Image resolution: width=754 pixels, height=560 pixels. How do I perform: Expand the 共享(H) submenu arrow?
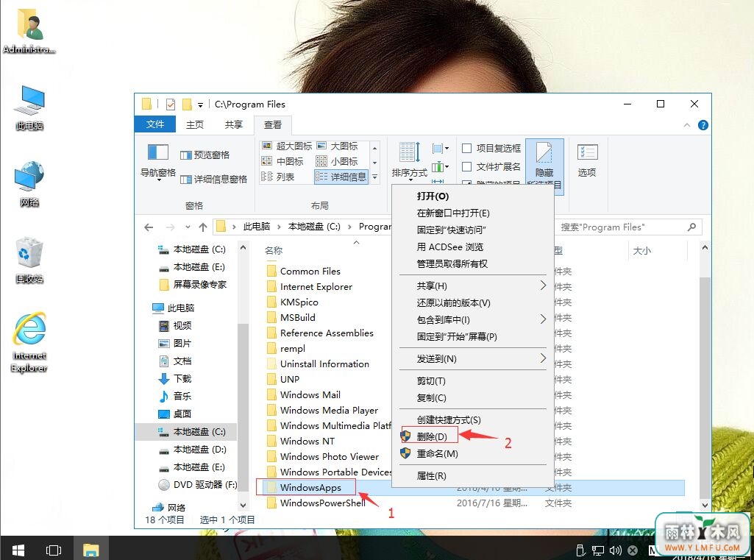543,286
